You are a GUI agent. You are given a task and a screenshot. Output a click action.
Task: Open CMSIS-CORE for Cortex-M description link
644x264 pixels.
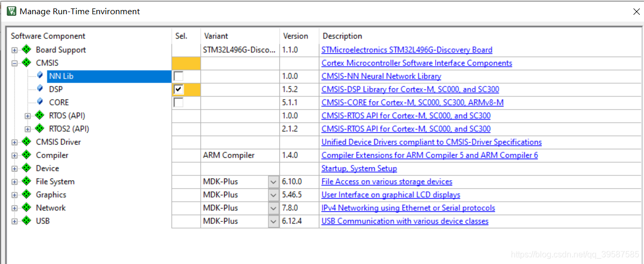412,103
